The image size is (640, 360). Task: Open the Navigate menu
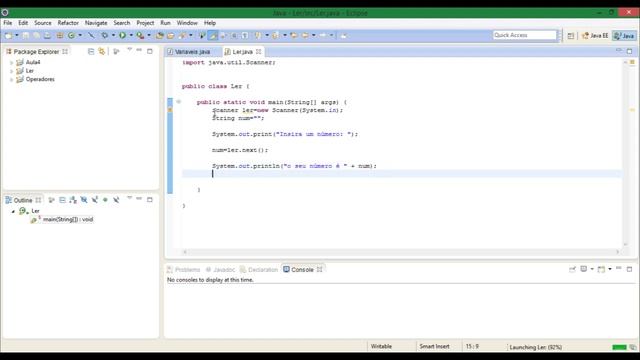tap(96, 23)
